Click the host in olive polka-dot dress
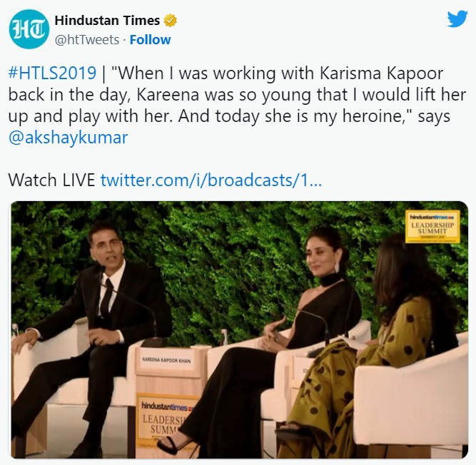This screenshot has height=465, width=476. [x=373, y=349]
